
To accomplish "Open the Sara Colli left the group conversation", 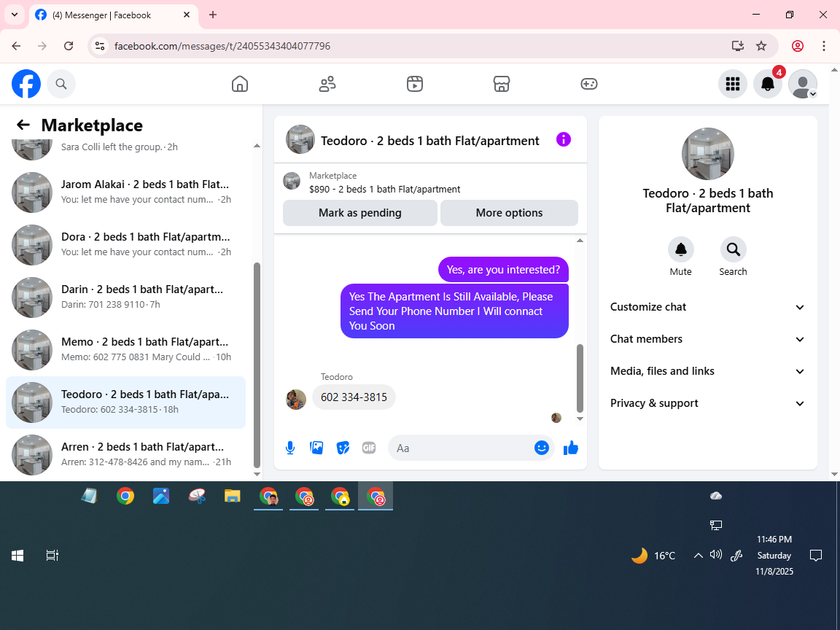I will coord(126,150).
